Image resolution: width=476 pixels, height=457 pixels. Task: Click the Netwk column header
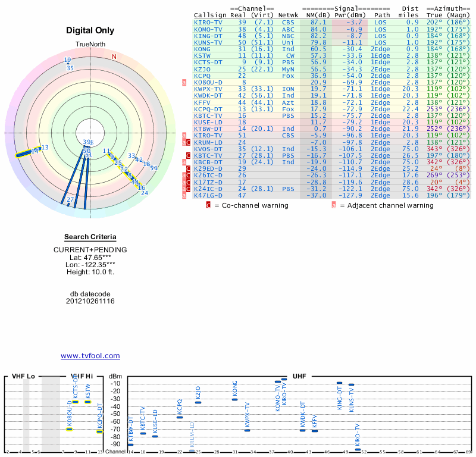point(288,15)
